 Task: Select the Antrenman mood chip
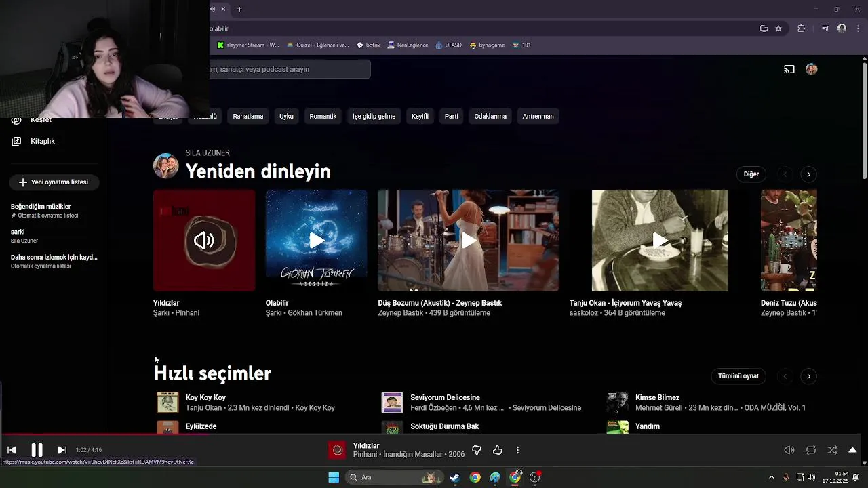pyautogui.click(x=538, y=116)
